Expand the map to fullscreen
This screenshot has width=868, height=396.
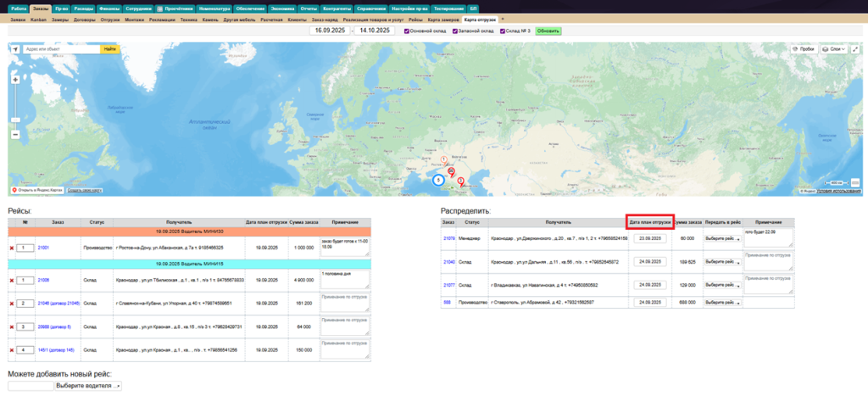(x=855, y=49)
